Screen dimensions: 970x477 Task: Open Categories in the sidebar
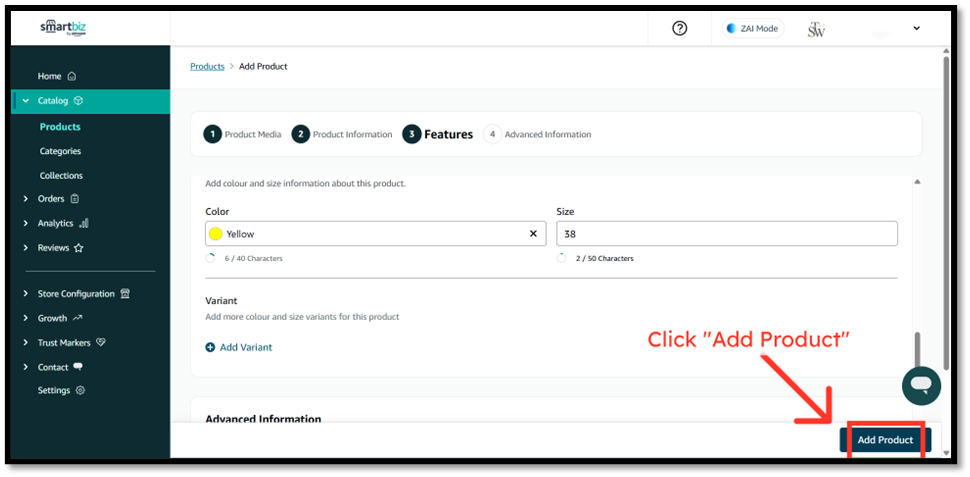tap(60, 151)
